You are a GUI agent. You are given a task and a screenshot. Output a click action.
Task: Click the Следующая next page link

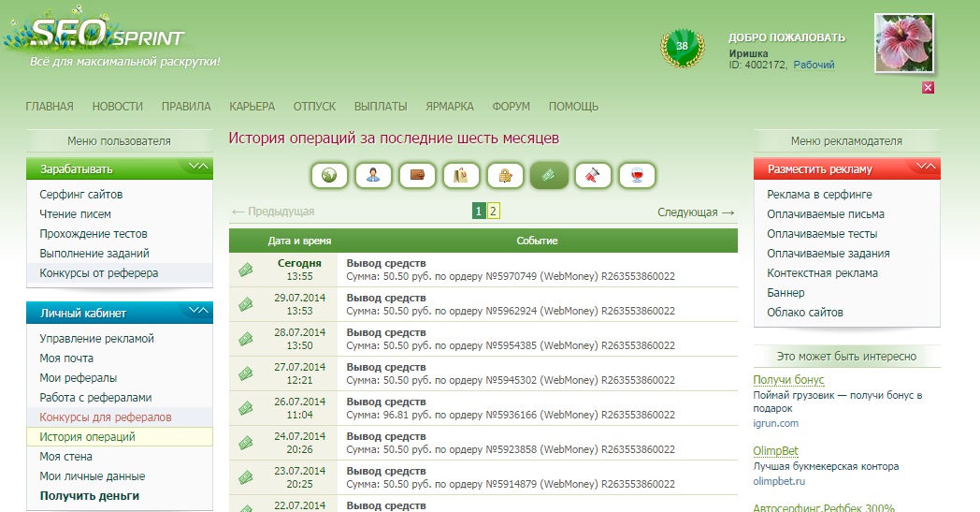(696, 212)
